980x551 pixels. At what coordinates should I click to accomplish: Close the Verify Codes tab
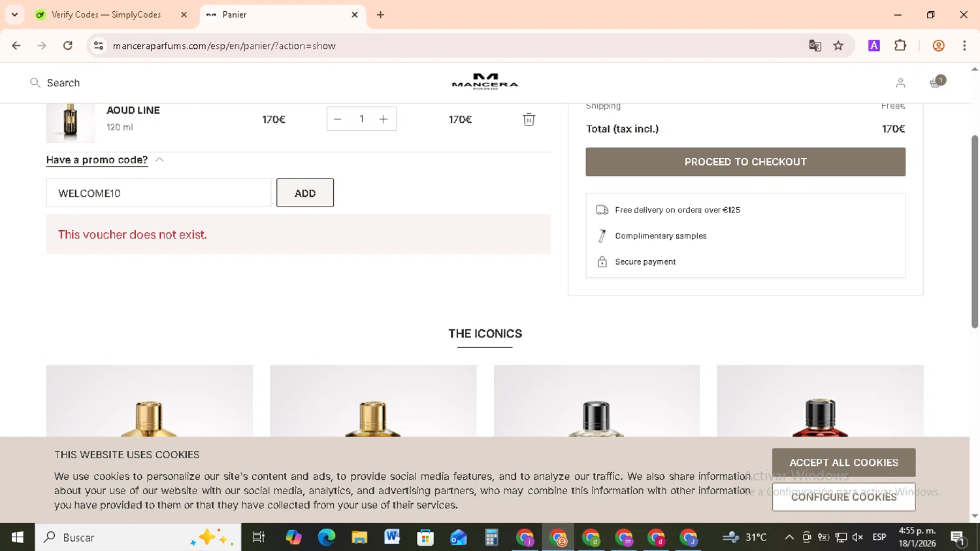[x=184, y=14]
